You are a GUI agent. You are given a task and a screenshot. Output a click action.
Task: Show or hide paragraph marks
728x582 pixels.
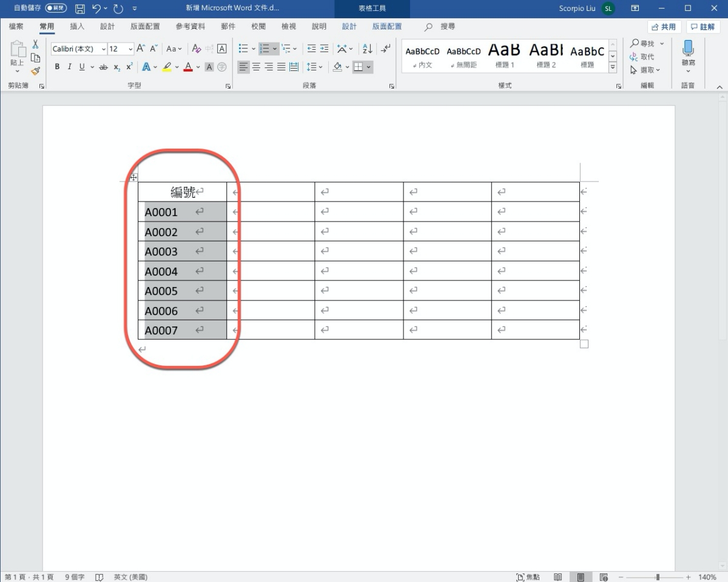386,49
